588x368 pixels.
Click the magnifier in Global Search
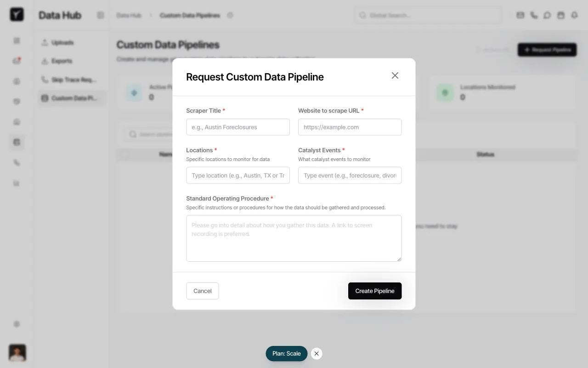coord(363,15)
